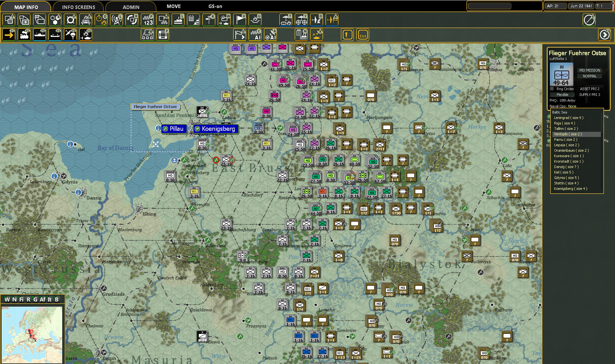This screenshot has height=364, width=615.
Task: Select Leningrad from the Baltic Sea port list
Action: point(569,118)
